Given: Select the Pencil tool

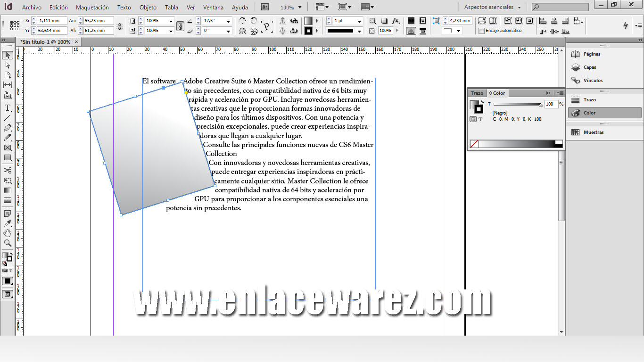Looking at the screenshot, I should click(x=8, y=138).
